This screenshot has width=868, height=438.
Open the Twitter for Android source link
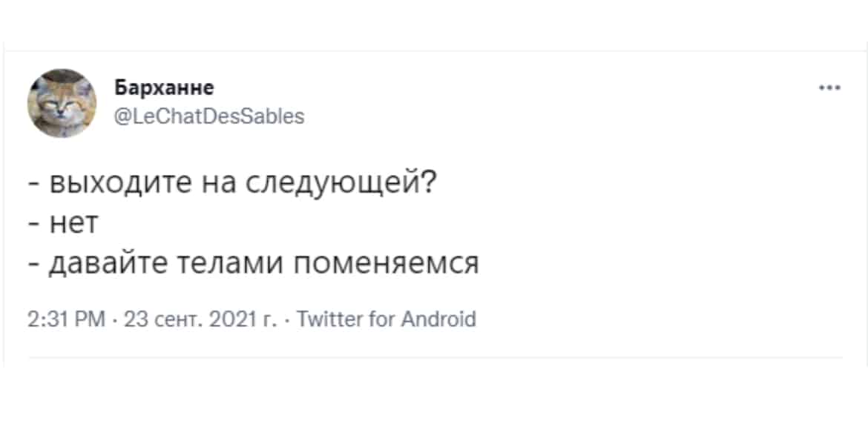(387, 319)
